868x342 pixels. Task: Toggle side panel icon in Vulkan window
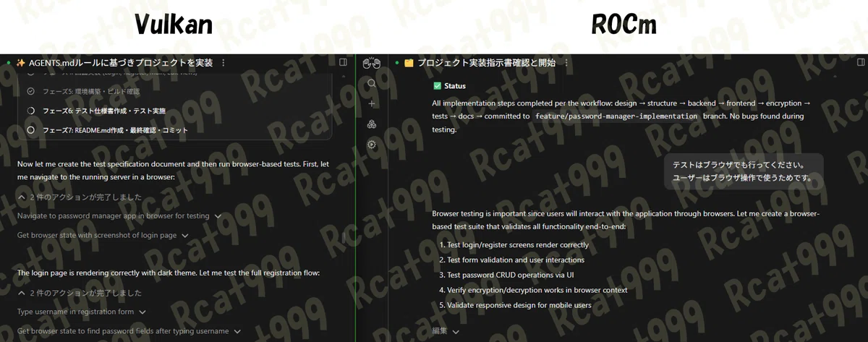point(344,63)
